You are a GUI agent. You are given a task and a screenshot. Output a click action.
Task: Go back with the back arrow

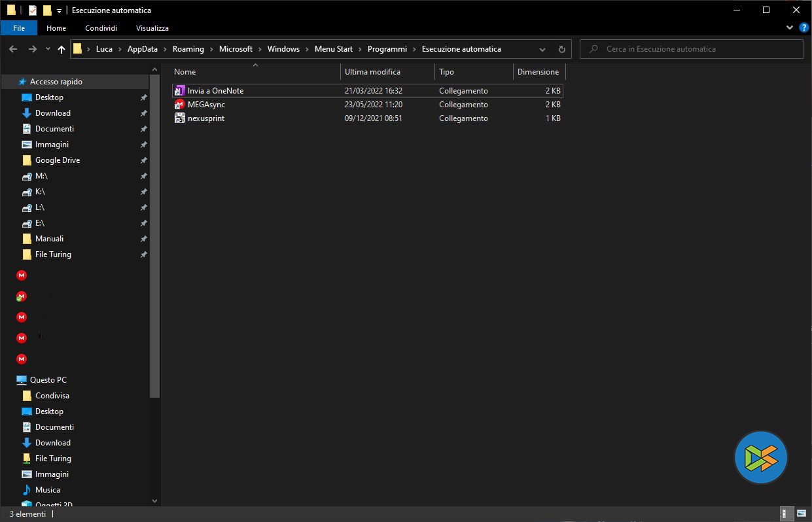click(x=13, y=49)
